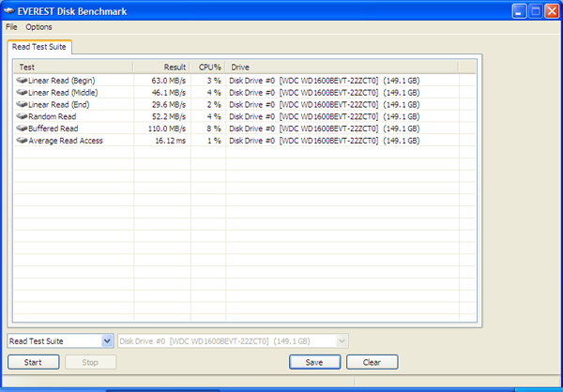Click the drive name in the Linear Read (Begin) row
Screen dimensions: 563x392
325,81
